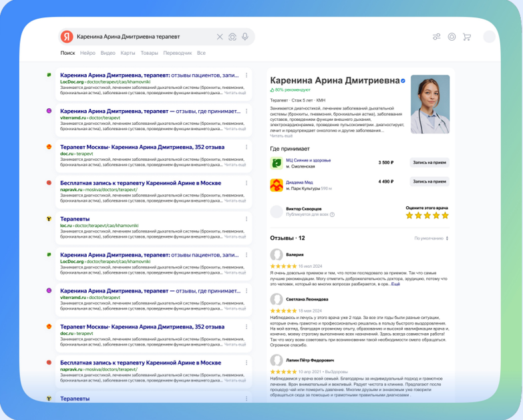Image resolution: width=523 pixels, height=420 pixels.
Task: Click the Диадема Мед clinic logo
Action: (276, 186)
